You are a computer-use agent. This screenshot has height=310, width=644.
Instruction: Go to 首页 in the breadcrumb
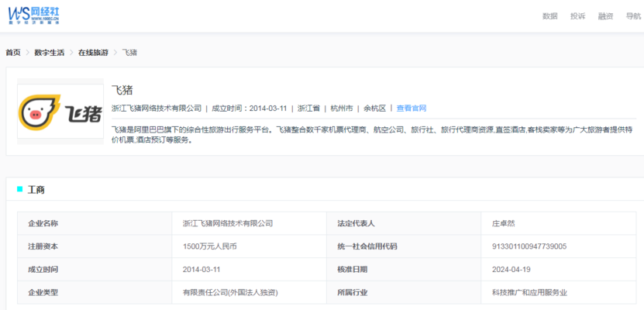[13, 53]
